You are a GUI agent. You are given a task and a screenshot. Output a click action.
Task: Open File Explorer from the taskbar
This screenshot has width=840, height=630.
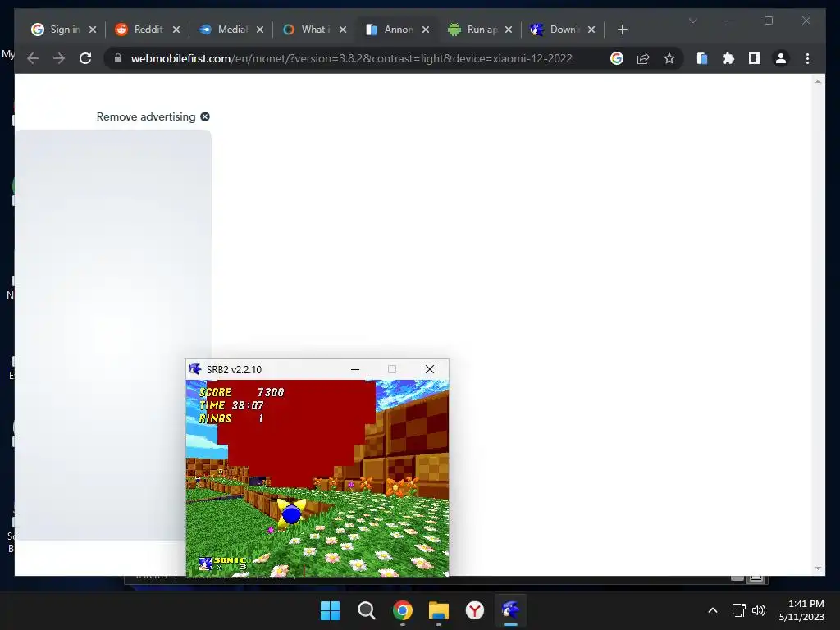coord(439,610)
